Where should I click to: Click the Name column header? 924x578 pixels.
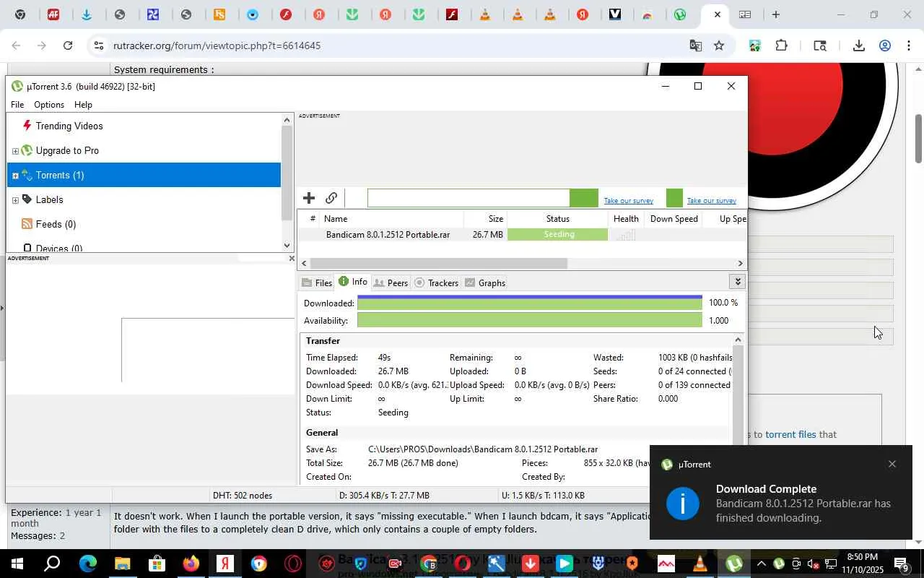click(391, 218)
